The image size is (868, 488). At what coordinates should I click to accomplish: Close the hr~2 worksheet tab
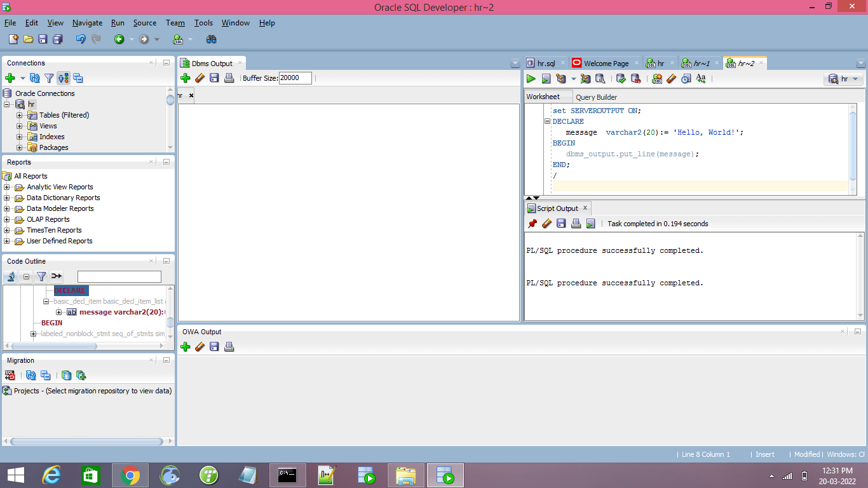coord(761,63)
